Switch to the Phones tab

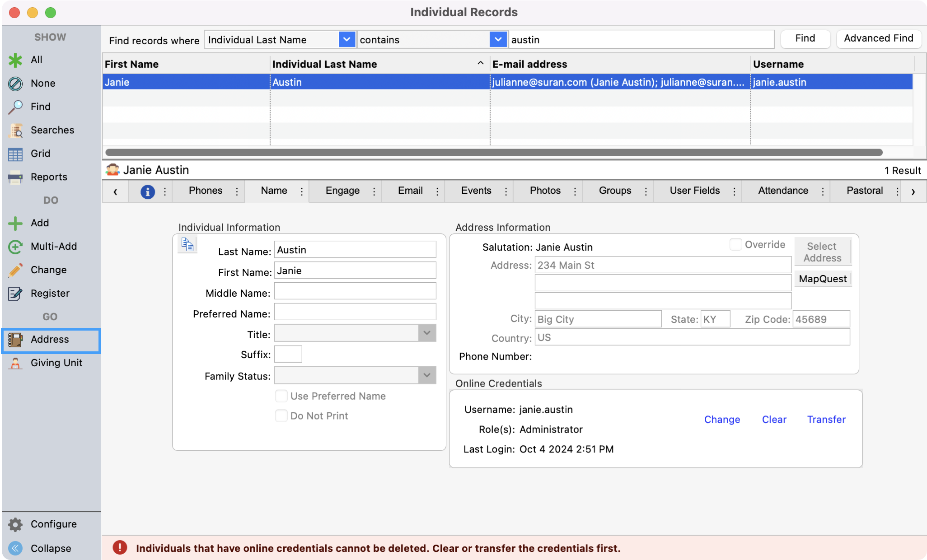click(205, 191)
